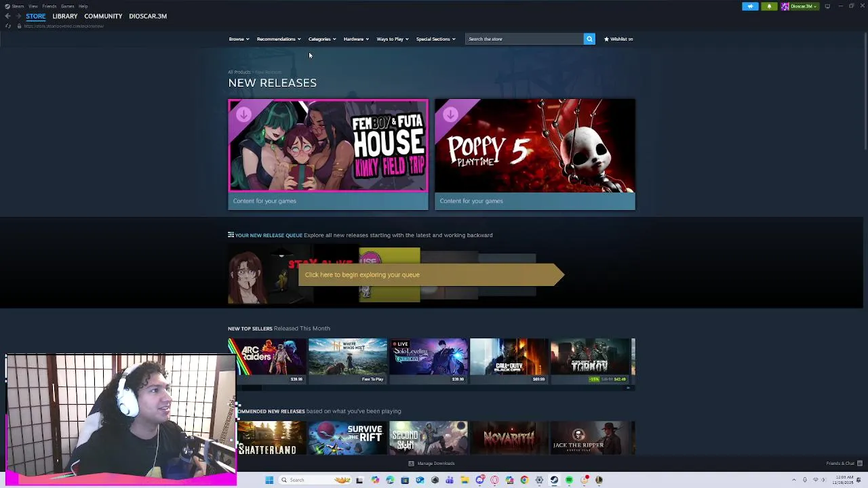Open the Wishlist star button
This screenshot has height=488, width=868.
coord(618,39)
